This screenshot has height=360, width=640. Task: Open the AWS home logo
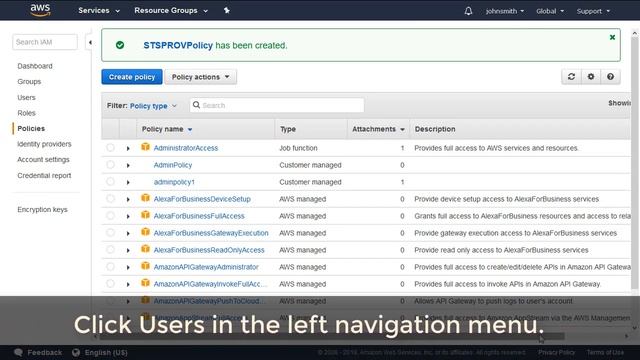40,10
